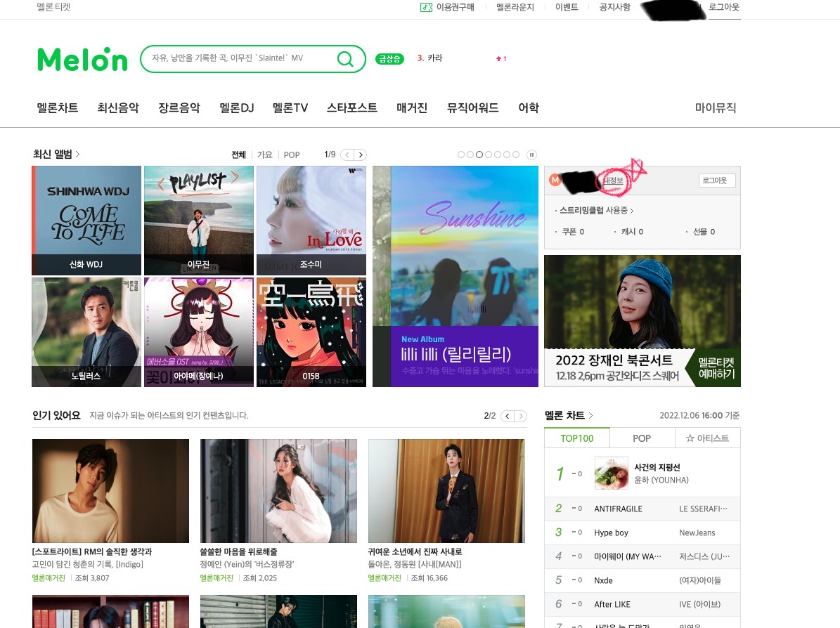The width and height of the screenshot is (840, 628).
Task: Expand 스트리밍클럽 사용중 details
Action: (x=596, y=211)
